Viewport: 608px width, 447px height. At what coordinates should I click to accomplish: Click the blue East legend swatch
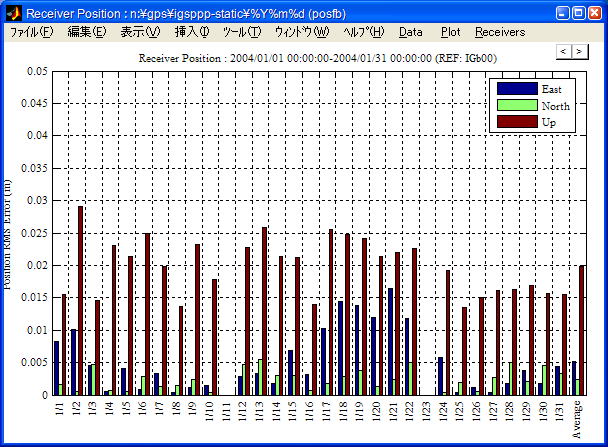(516, 89)
